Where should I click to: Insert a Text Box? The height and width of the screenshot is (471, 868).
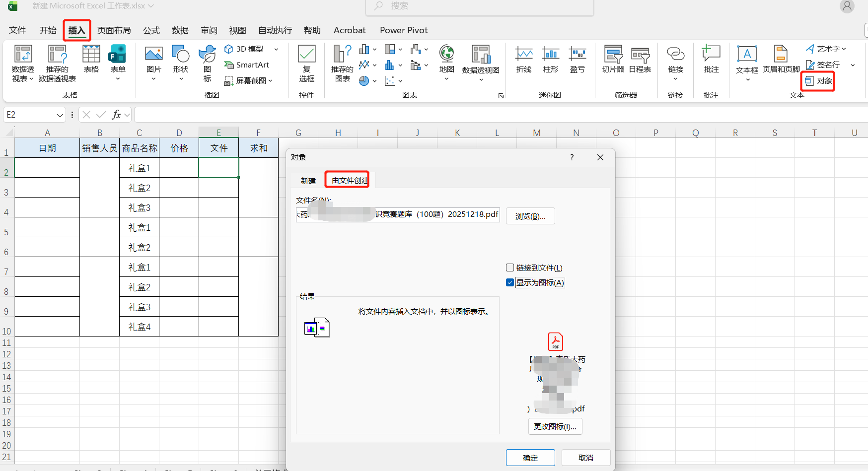pos(747,63)
